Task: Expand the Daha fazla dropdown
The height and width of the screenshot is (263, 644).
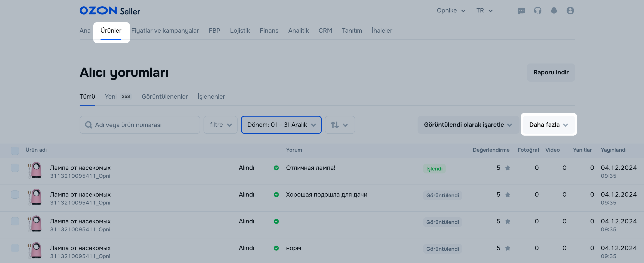Action: pyautogui.click(x=548, y=125)
